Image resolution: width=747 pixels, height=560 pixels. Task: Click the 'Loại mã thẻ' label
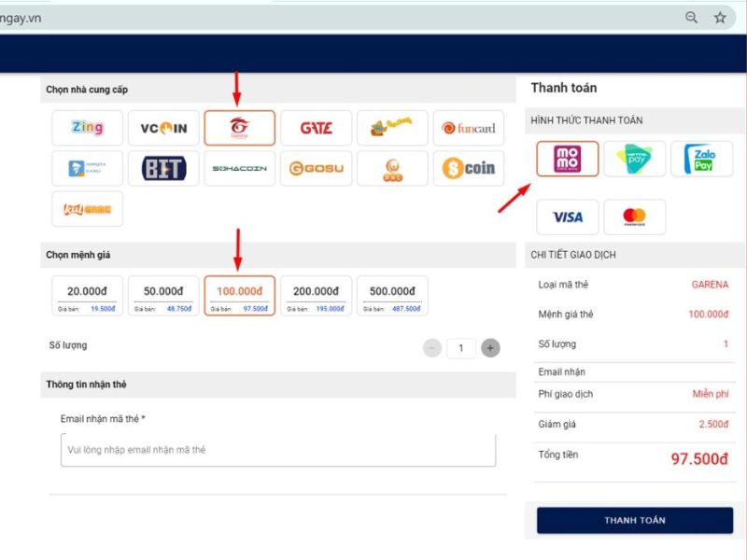563,285
